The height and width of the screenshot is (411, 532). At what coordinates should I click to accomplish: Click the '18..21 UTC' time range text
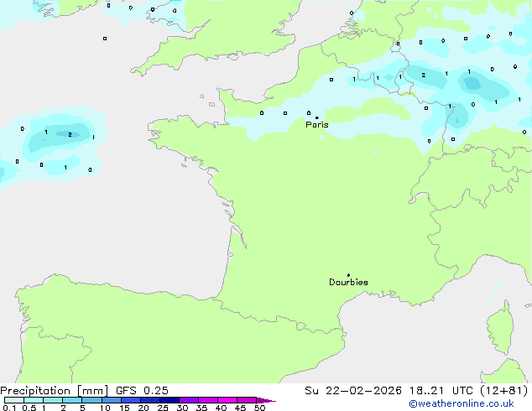click(441, 391)
